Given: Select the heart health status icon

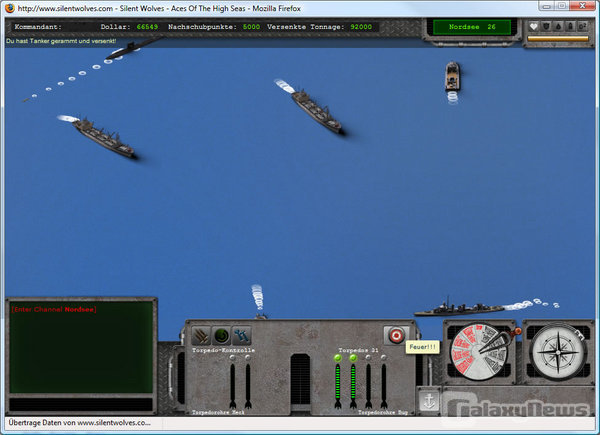Looking at the screenshot, I should 534,27.
